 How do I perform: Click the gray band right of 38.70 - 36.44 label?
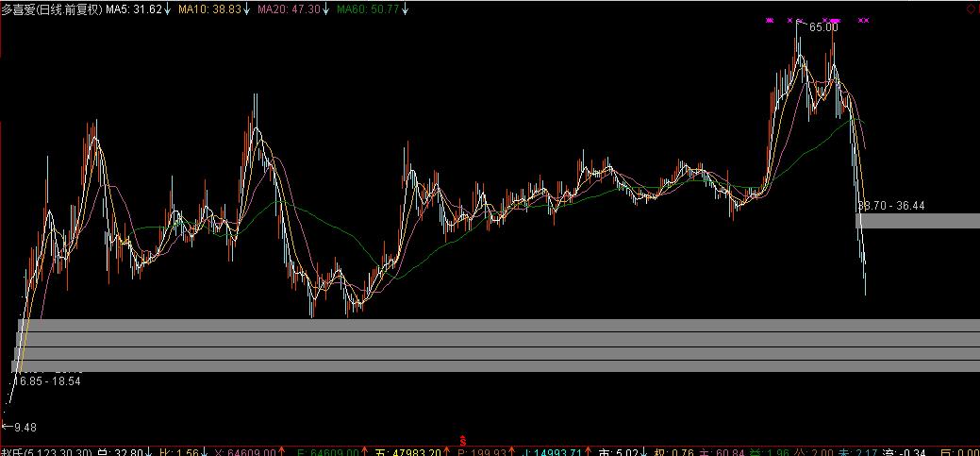920,221
